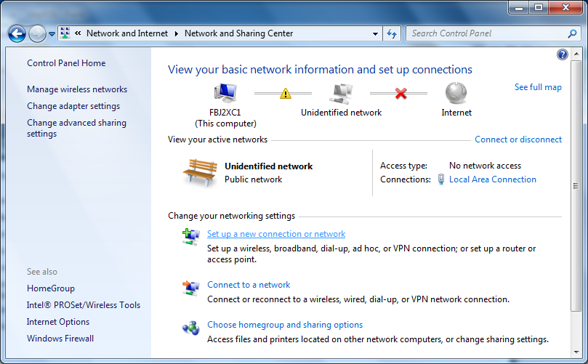Select Network and Internet breadcrumb item
This screenshot has height=364, width=588.
(127, 33)
